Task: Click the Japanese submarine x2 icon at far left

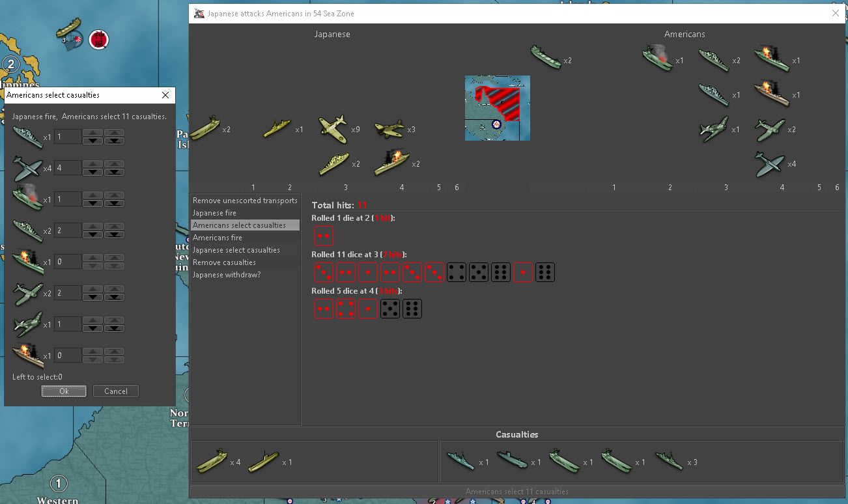Action: pos(205,129)
